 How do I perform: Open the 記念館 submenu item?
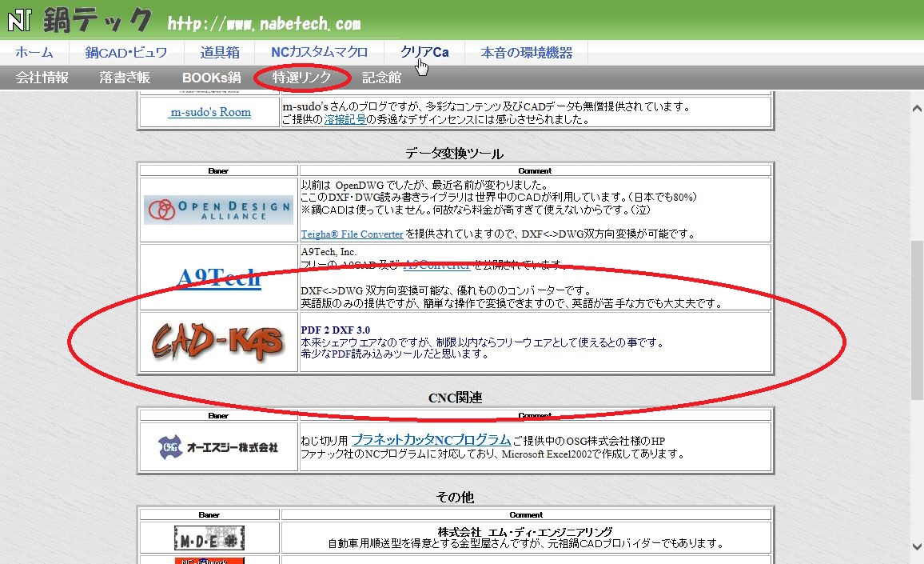pos(382,78)
